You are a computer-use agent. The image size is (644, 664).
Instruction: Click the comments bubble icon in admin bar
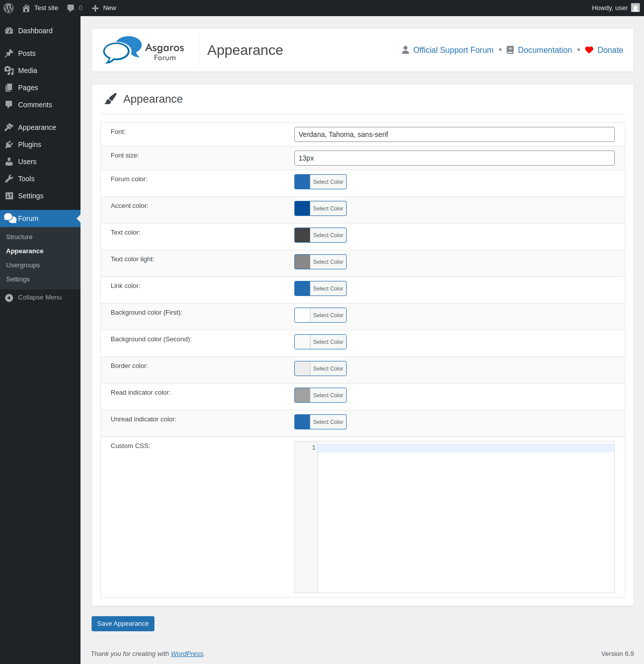pyautogui.click(x=70, y=8)
